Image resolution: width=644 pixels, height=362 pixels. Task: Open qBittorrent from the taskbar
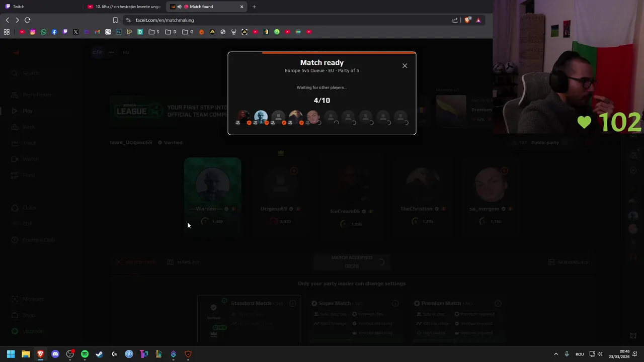point(129,354)
